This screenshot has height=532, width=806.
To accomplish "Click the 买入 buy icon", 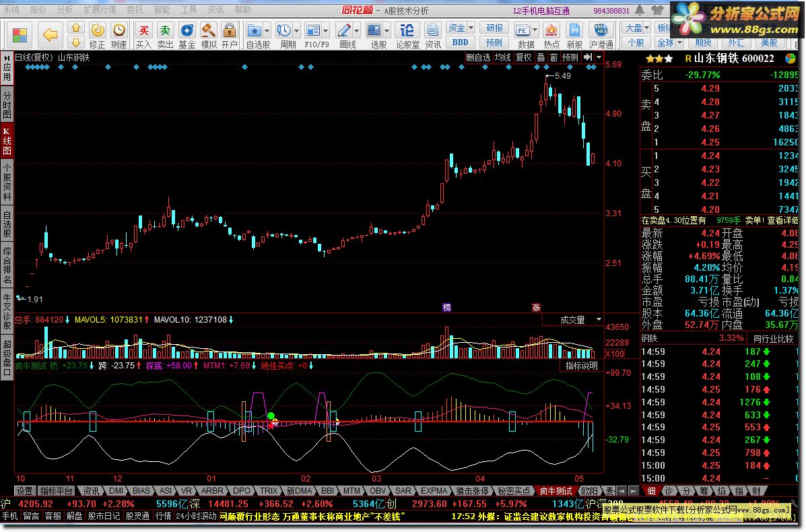I will (144, 30).
